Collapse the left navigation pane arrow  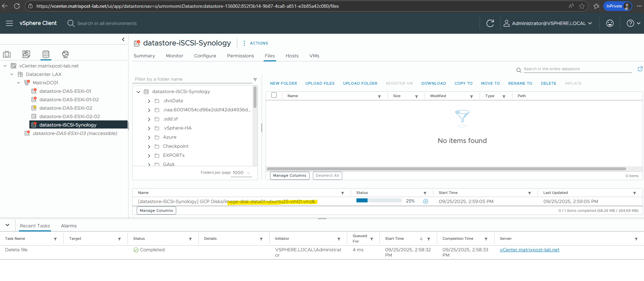click(x=123, y=39)
